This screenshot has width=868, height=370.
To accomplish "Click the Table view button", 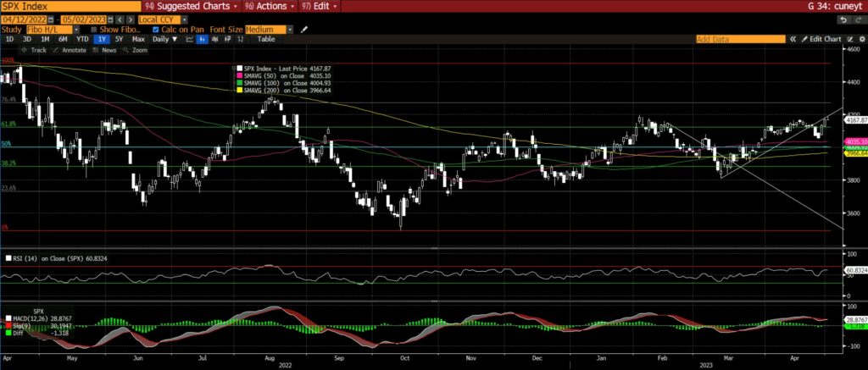I will pos(266,39).
